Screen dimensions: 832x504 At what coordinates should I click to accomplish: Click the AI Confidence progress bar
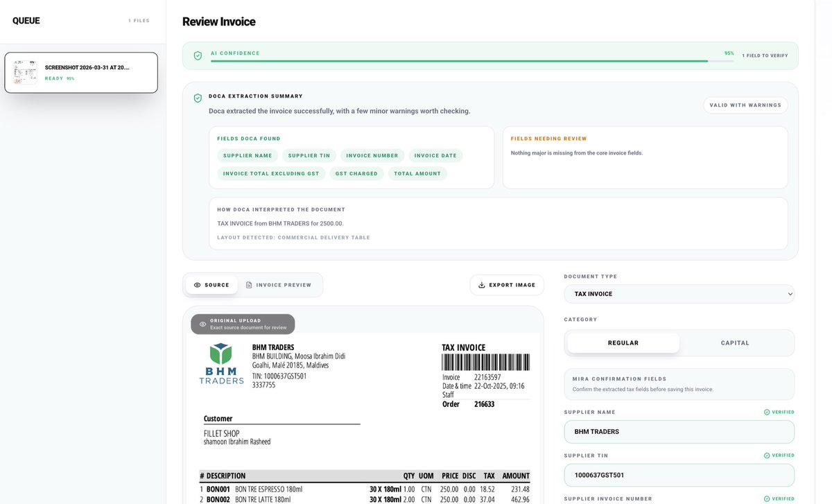pos(472,61)
